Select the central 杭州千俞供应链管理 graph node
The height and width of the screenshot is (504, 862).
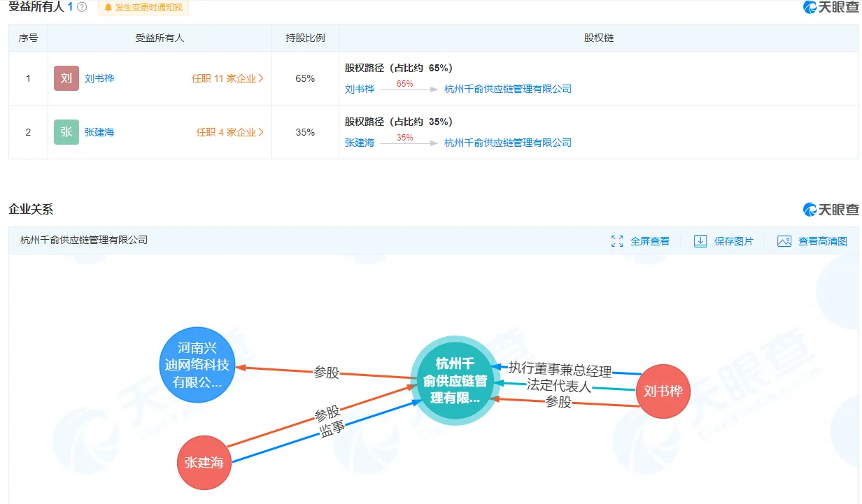point(455,382)
